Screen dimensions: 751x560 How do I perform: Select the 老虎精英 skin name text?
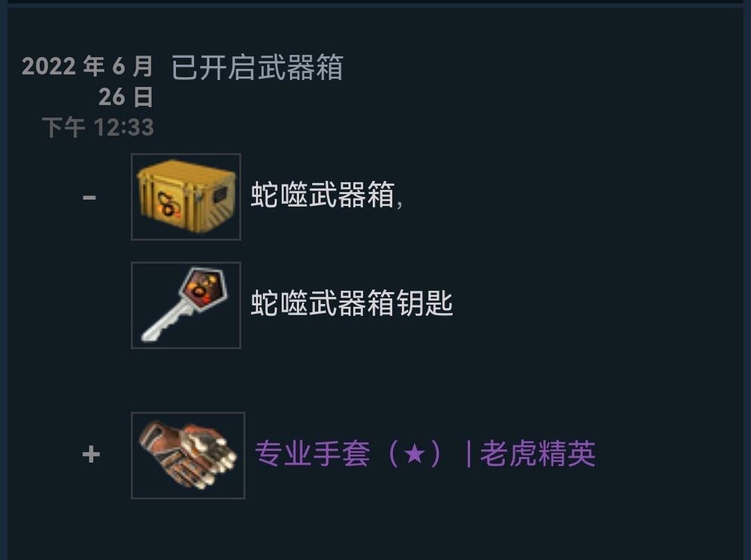(538, 454)
